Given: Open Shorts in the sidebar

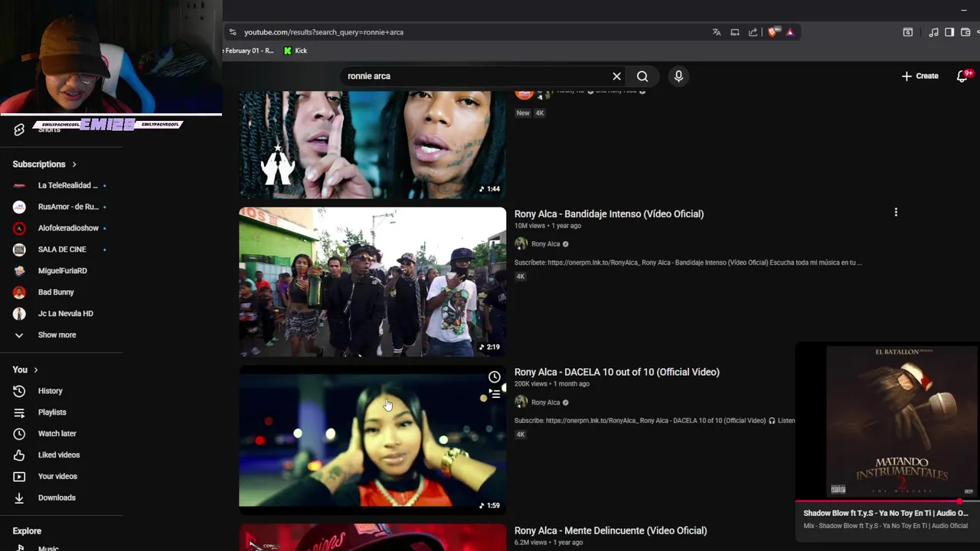Looking at the screenshot, I should pos(49,130).
